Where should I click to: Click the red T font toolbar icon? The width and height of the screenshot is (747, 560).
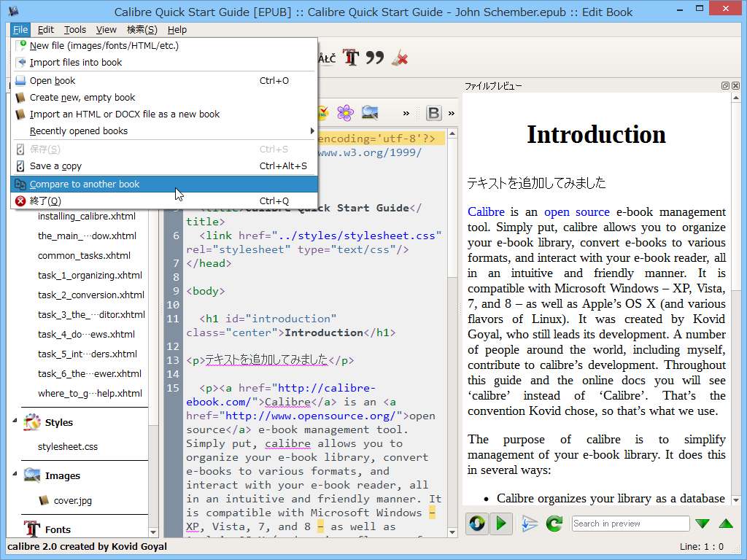pyautogui.click(x=351, y=58)
